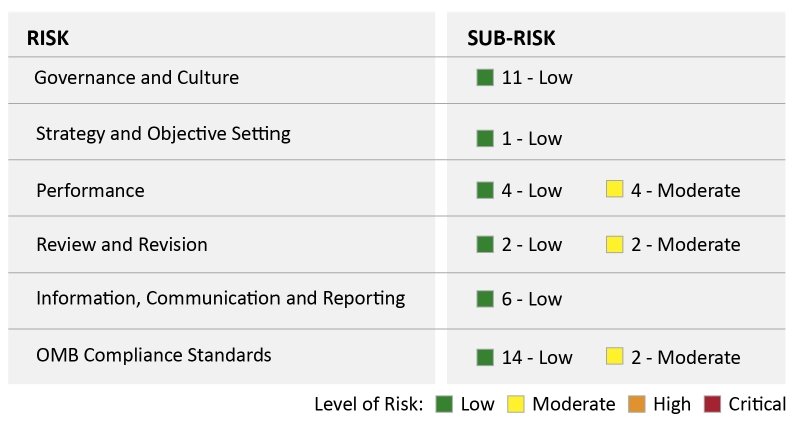The image size is (800, 424).
Task: Click Review and Revision green Low swatch
Action: coord(486,244)
